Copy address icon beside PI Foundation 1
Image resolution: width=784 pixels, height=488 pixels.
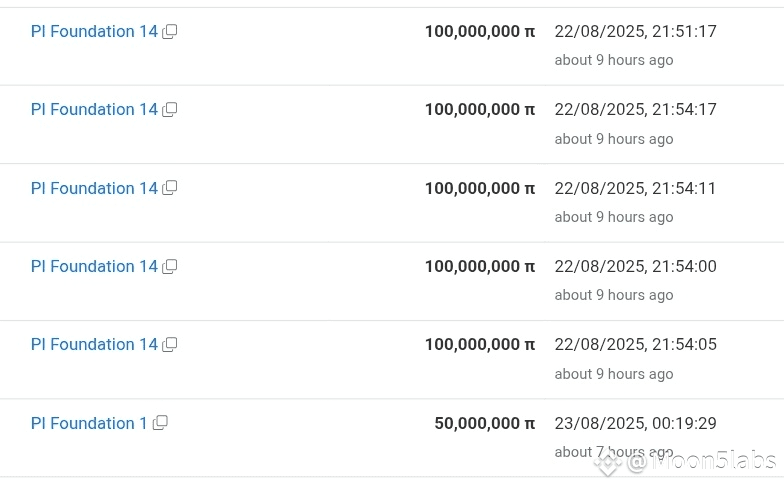160,423
